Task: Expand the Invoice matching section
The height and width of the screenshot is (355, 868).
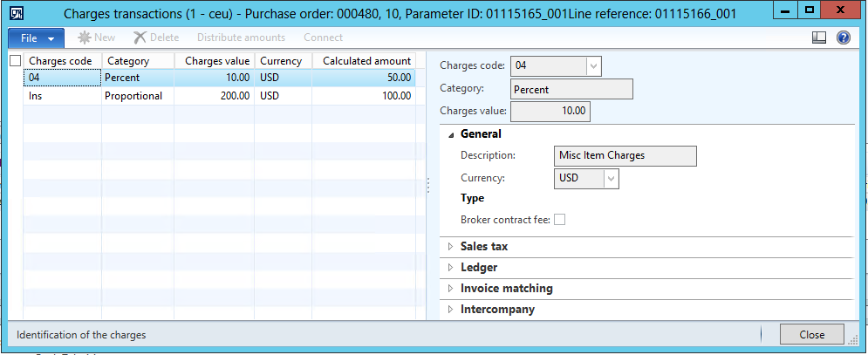Action: click(x=506, y=289)
